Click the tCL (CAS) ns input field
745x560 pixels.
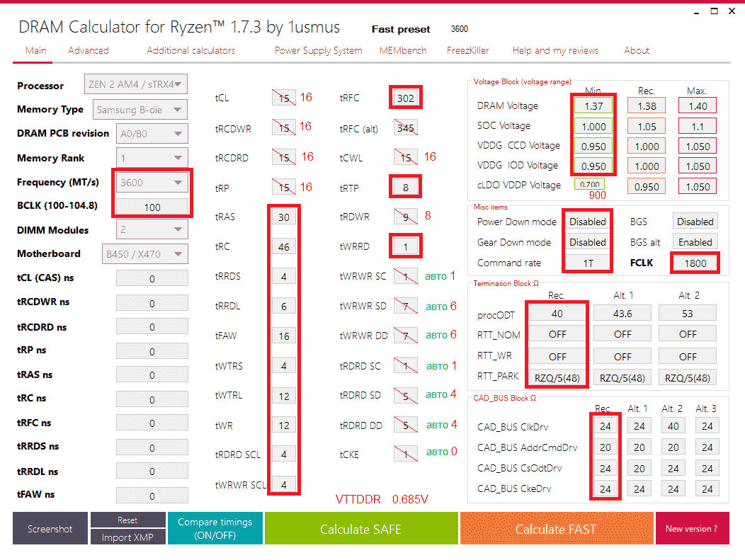click(x=152, y=278)
